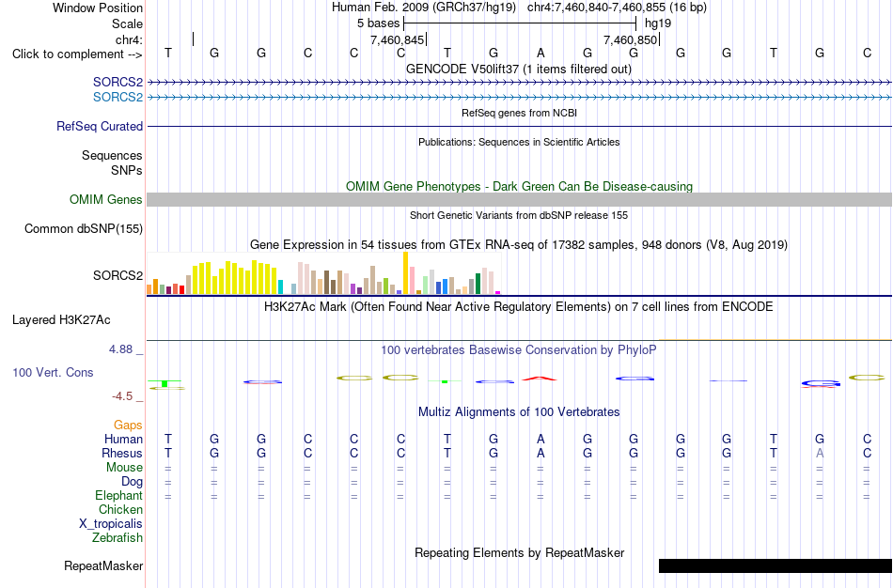Select the Mouse species label

click(x=124, y=468)
